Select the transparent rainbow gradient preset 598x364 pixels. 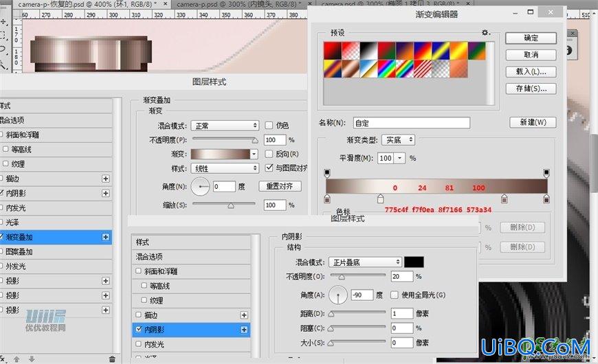pos(404,69)
